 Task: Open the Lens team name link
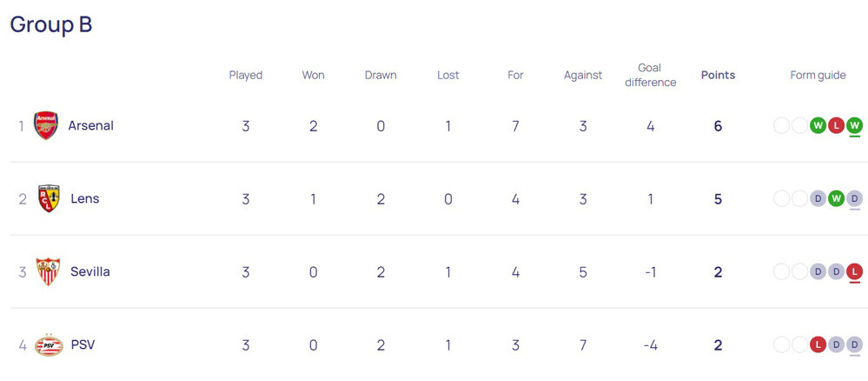[x=85, y=198]
